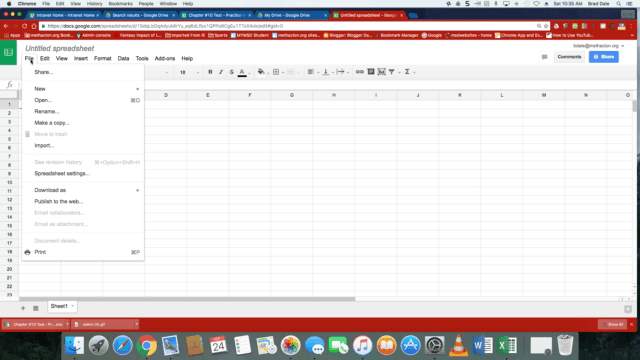Image resolution: width=640 pixels, height=360 pixels.
Task: Open the Bookmark Manager bookmark
Action: (x=396, y=36)
